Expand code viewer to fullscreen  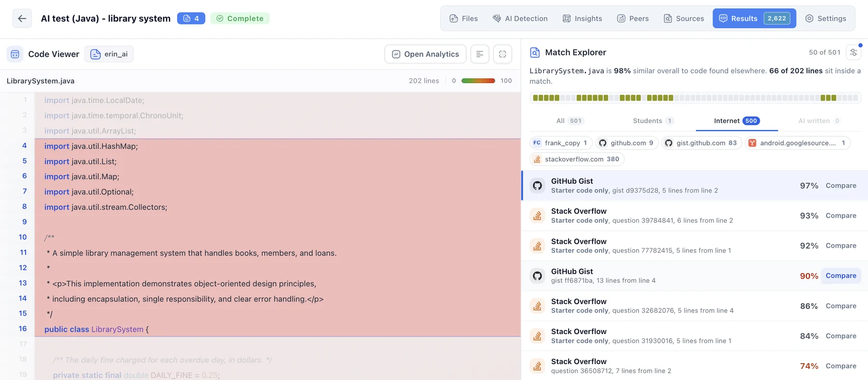502,54
